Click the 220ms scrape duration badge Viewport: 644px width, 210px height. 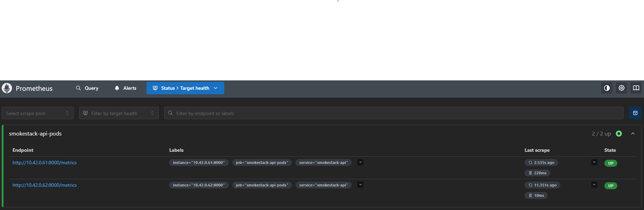537,173
